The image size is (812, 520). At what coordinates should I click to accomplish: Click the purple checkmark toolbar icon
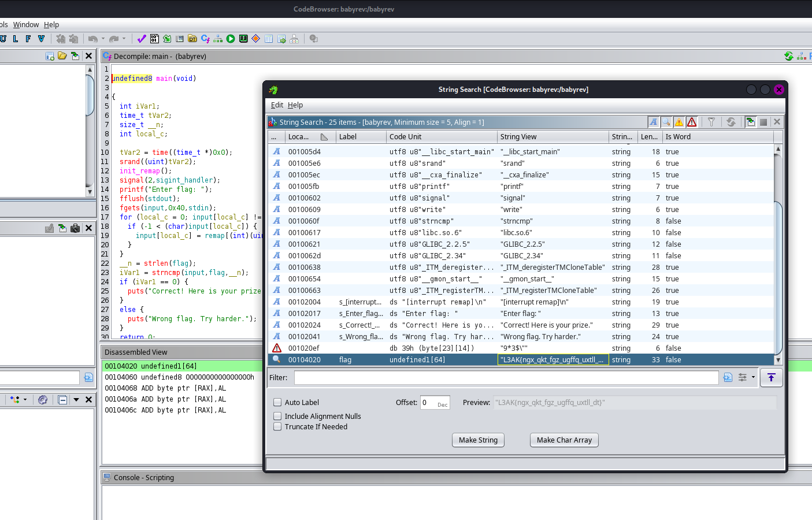click(x=142, y=39)
